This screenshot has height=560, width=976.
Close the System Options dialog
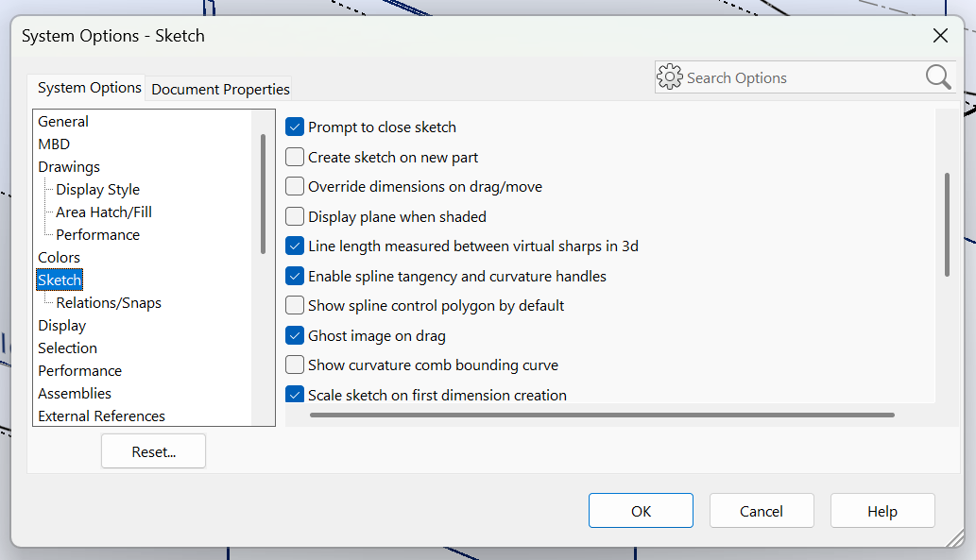940,36
